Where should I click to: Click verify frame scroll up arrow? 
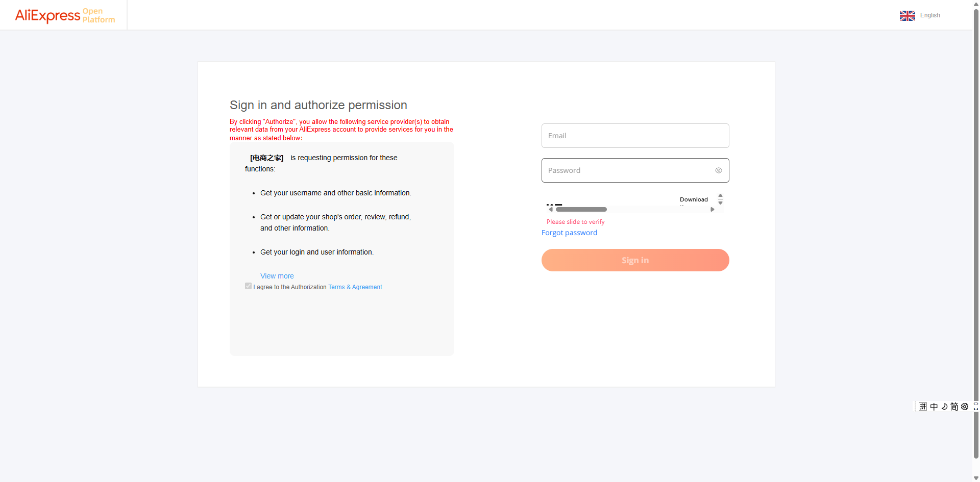click(720, 195)
